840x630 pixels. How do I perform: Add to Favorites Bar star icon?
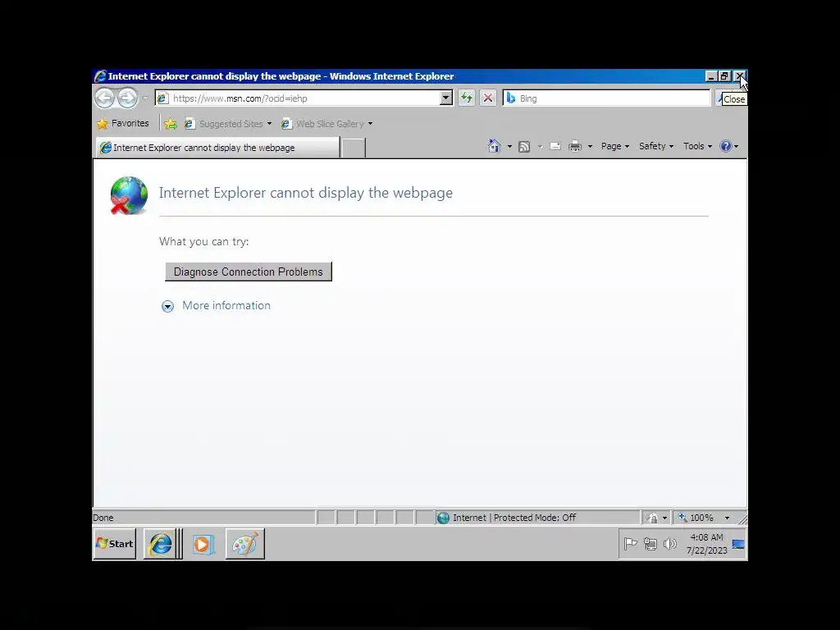click(x=171, y=124)
